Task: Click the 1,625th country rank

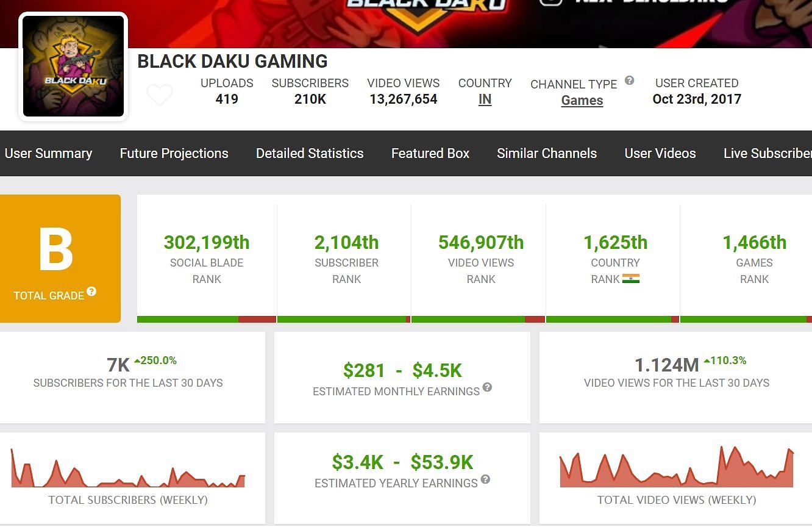Action: 615,242
